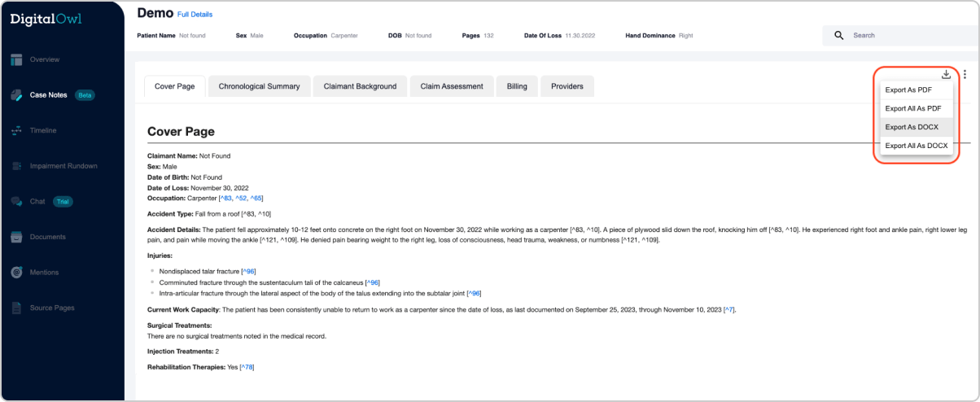Open the Case Notes label in sidebar
The width and height of the screenshot is (980, 402).
tap(49, 95)
